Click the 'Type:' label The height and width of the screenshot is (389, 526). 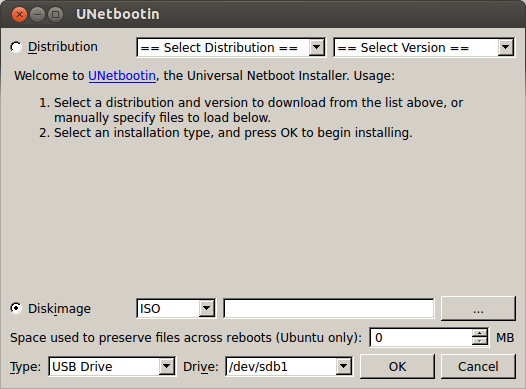point(25,367)
